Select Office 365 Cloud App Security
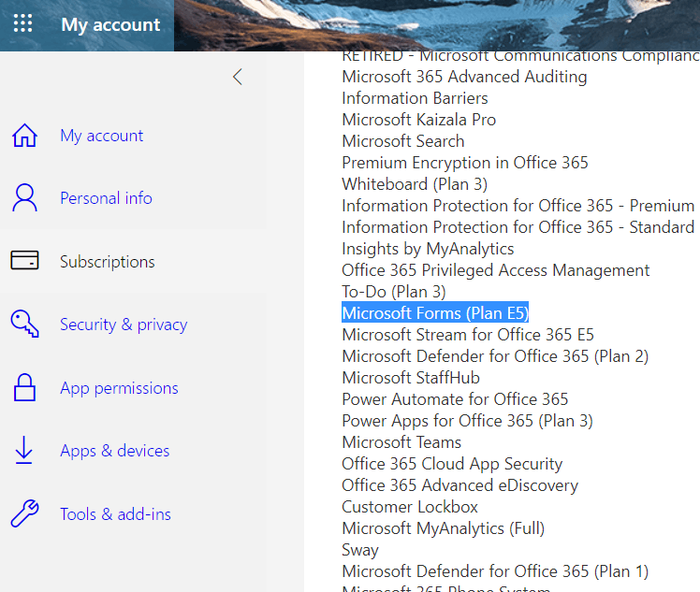This screenshot has width=700, height=592. (452, 464)
